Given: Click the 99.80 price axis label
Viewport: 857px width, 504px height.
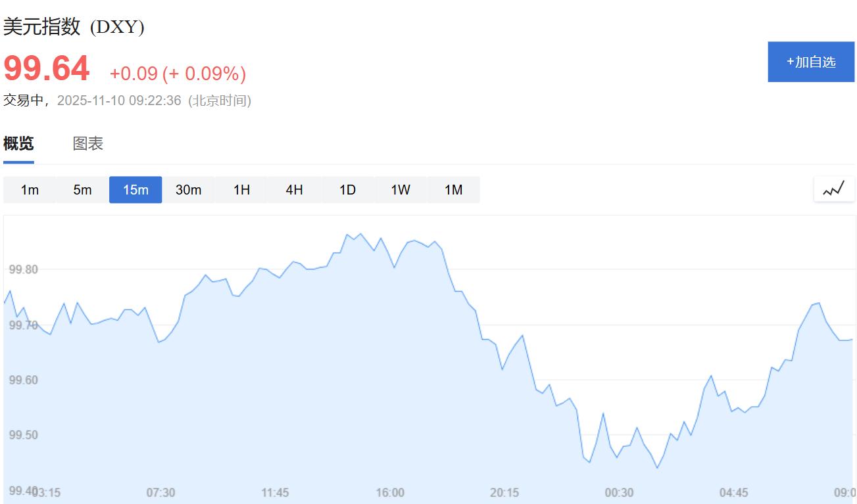Looking at the screenshot, I should (x=23, y=269).
